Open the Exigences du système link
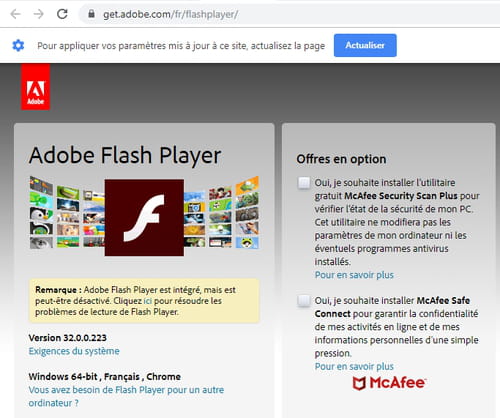 tap(74, 351)
